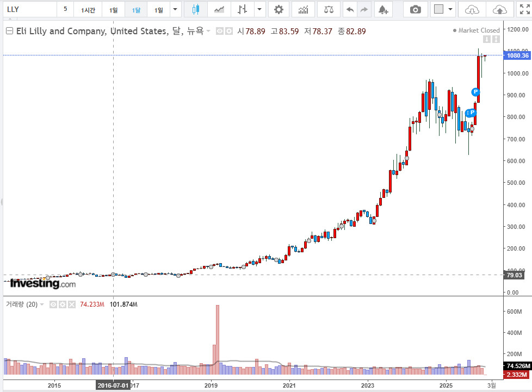Click the 2.332M red volume label
Screen dimensions: 532x392
click(x=517, y=375)
